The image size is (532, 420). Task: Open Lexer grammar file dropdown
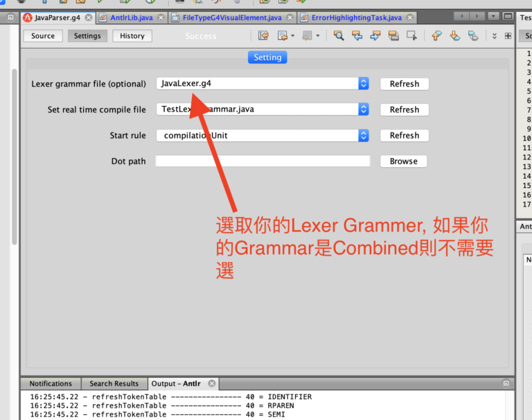point(364,84)
